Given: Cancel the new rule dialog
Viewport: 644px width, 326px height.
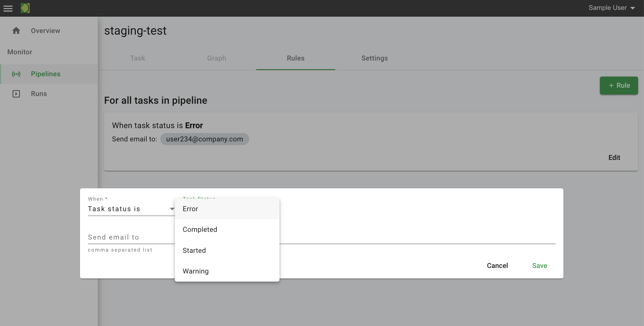Looking at the screenshot, I should (497, 266).
